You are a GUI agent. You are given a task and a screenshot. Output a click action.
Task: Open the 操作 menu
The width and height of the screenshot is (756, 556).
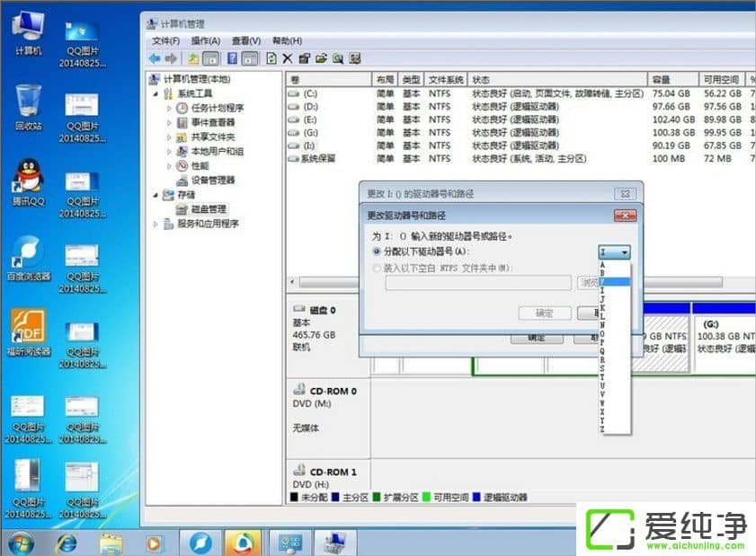coord(204,40)
